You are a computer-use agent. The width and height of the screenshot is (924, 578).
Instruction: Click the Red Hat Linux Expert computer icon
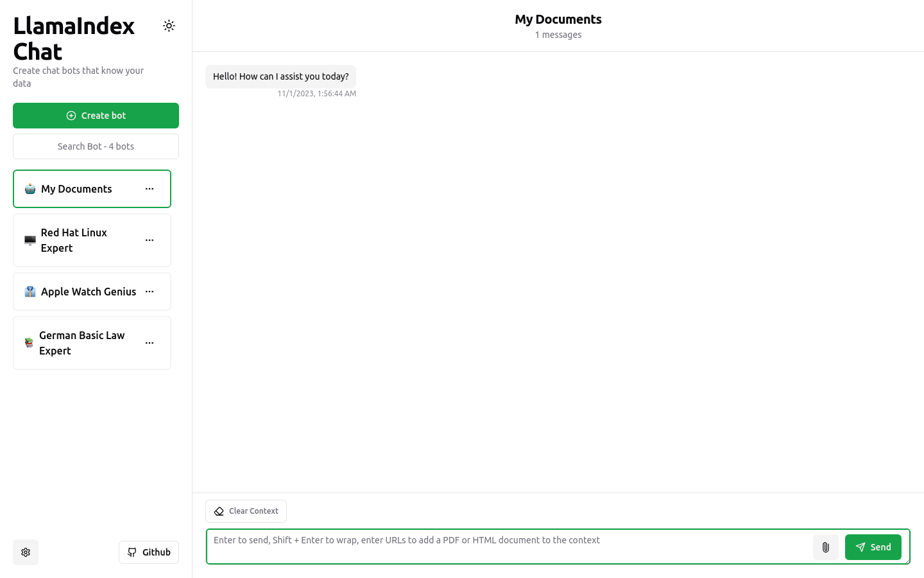[x=30, y=240]
